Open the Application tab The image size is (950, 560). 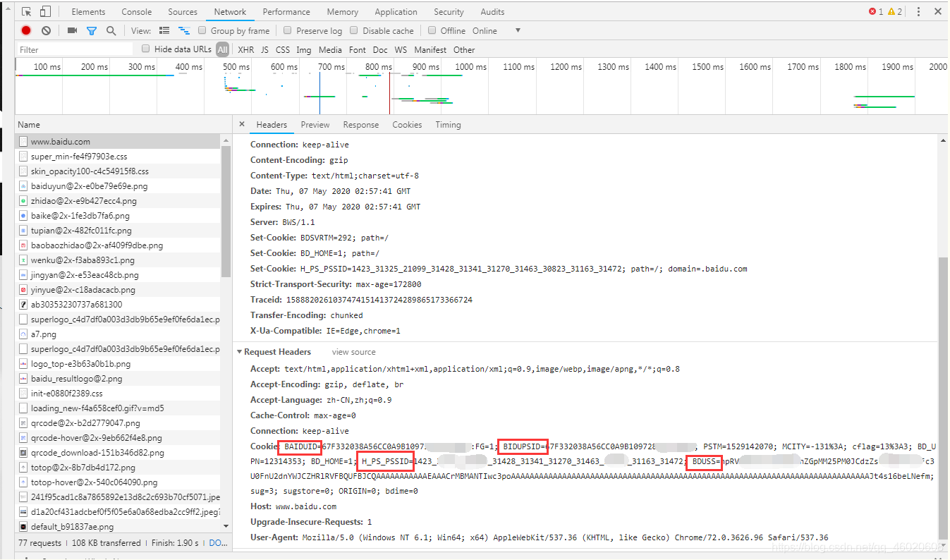click(x=396, y=12)
